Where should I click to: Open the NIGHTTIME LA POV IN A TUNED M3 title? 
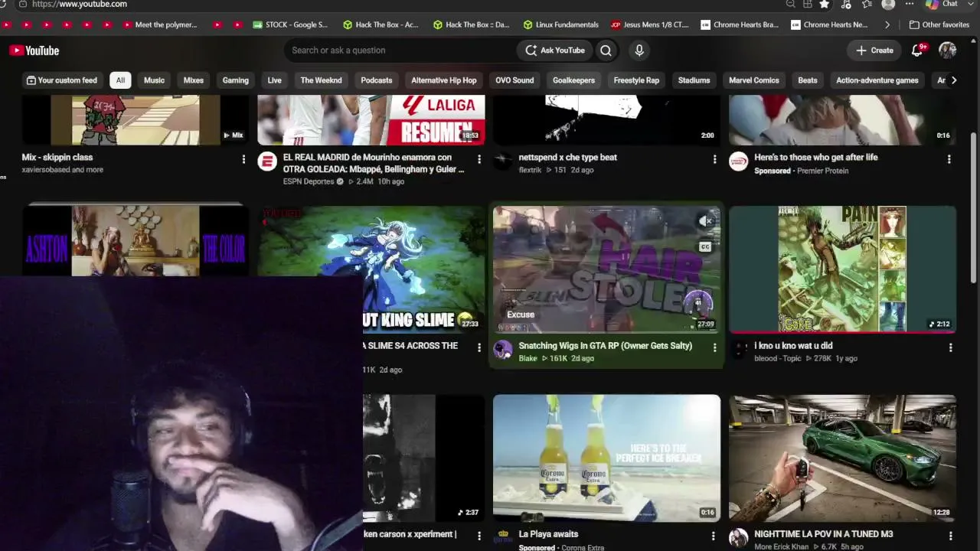tap(824, 534)
